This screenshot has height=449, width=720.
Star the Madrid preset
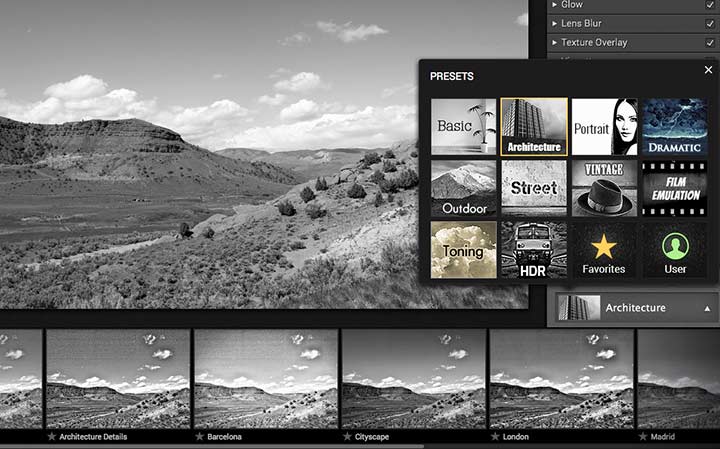(x=643, y=436)
